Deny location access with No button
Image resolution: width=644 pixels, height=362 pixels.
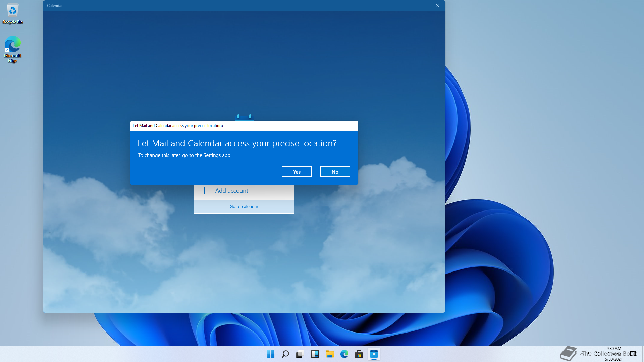[335, 172]
